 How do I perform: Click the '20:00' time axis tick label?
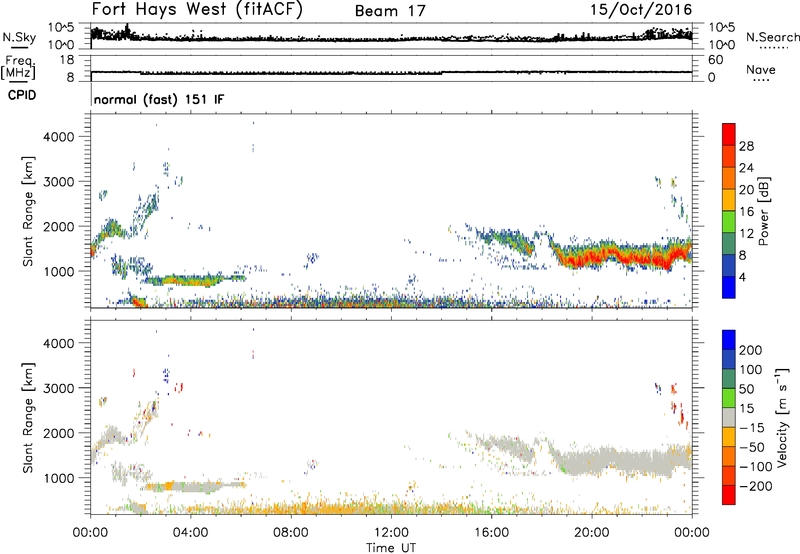[591, 533]
